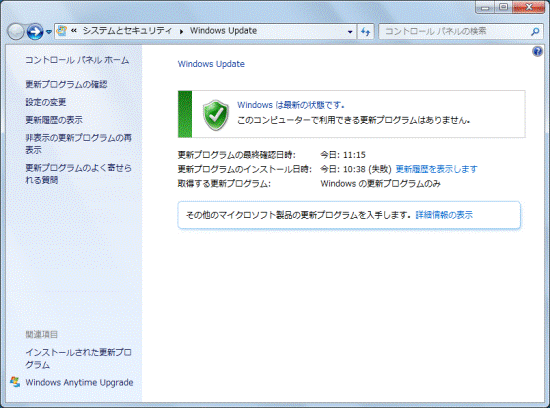The height and width of the screenshot is (408, 550).
Task: Expand the arrow after システムとセキュリティ
Action: tap(181, 31)
